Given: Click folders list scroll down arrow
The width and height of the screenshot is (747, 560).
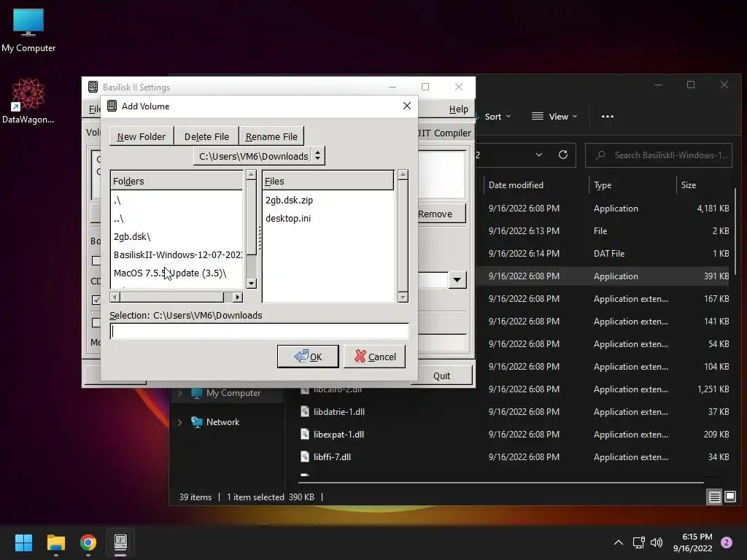Looking at the screenshot, I should [252, 284].
